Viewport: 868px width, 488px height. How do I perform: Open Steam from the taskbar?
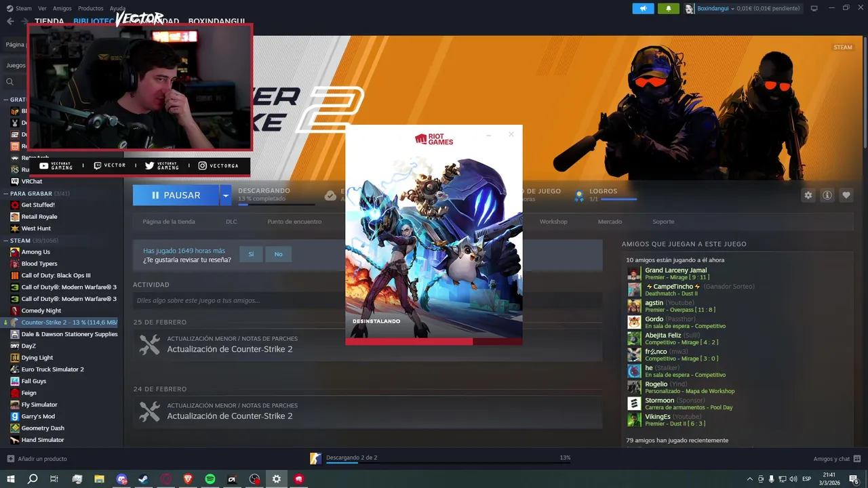[144, 479]
